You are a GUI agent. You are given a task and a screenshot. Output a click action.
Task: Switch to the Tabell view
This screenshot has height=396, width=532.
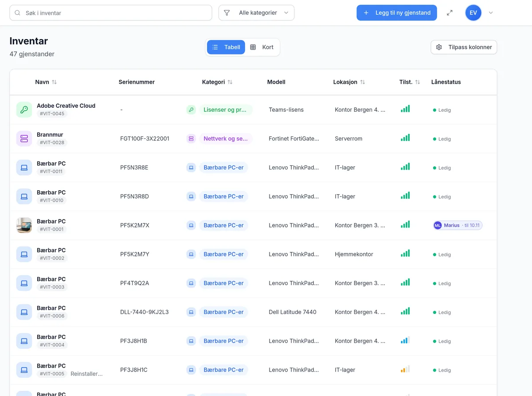point(226,47)
